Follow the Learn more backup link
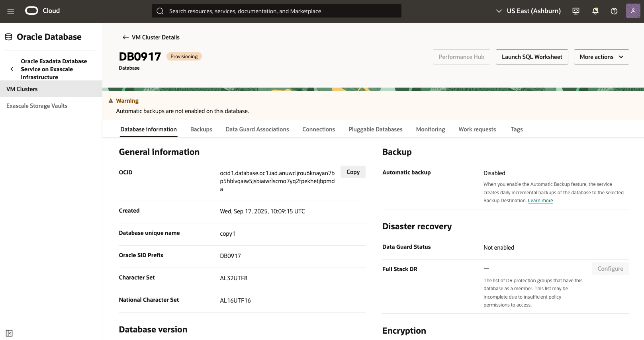 (x=540, y=201)
